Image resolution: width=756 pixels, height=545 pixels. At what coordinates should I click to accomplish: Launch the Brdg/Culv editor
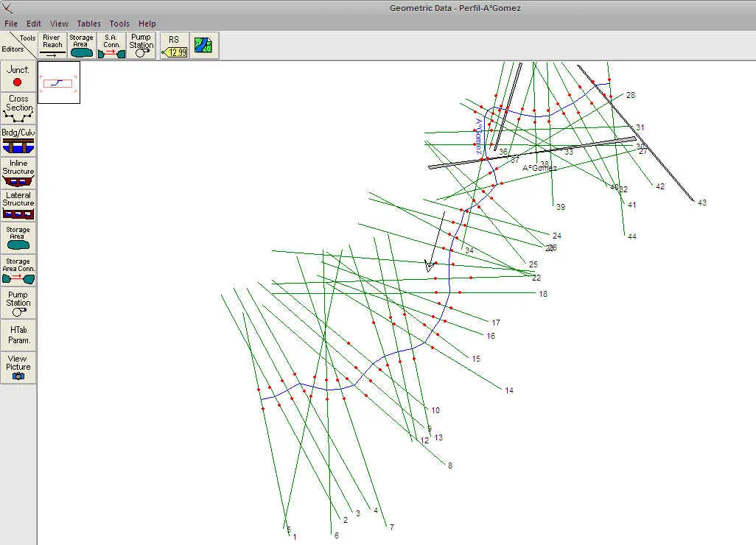18,140
